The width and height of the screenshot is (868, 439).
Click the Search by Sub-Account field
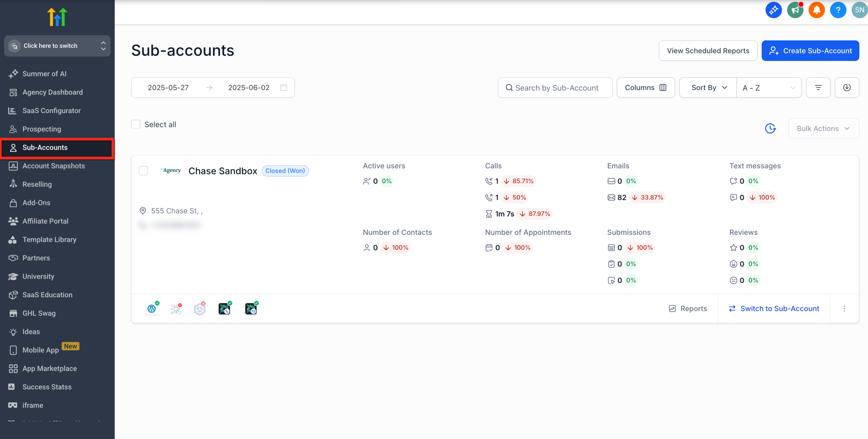pos(555,87)
